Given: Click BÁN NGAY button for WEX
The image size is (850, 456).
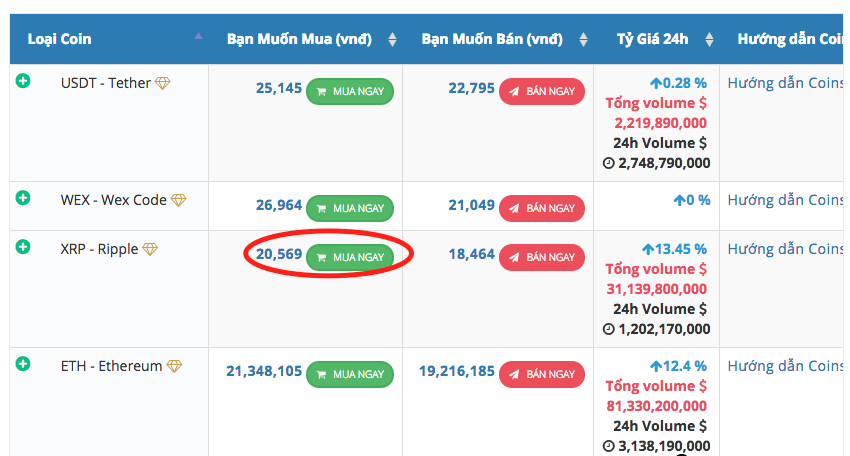Looking at the screenshot, I should click(x=542, y=208).
